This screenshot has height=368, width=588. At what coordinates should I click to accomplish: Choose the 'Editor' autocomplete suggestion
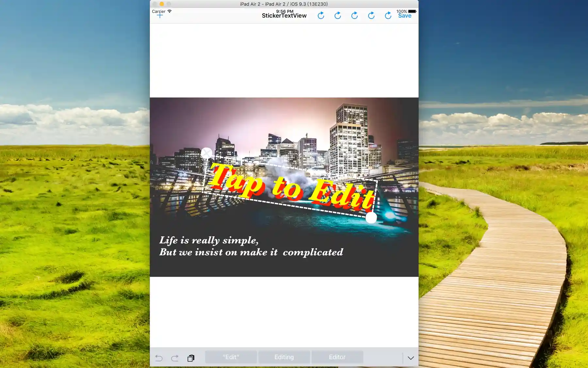(x=337, y=357)
